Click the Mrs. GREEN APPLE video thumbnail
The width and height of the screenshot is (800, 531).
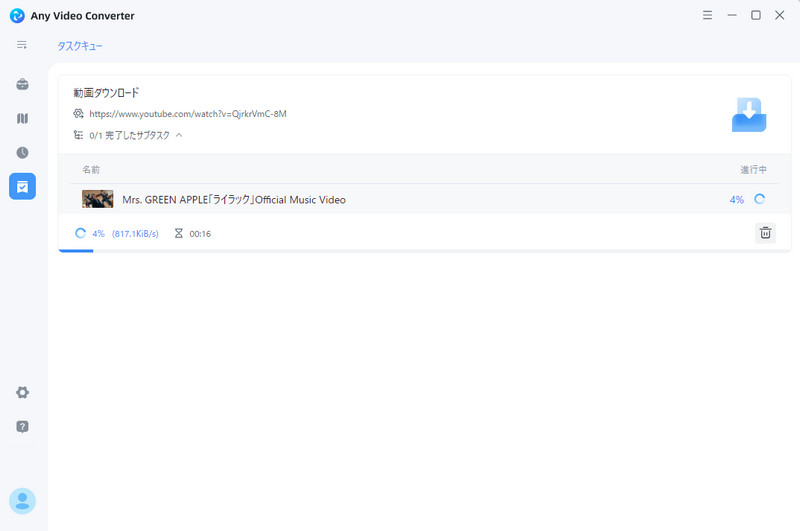[97, 199]
